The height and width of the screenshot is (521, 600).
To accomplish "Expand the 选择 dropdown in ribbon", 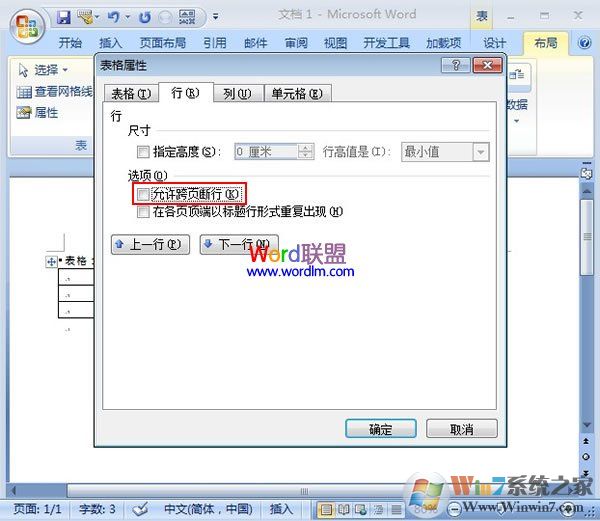I will [x=43, y=70].
